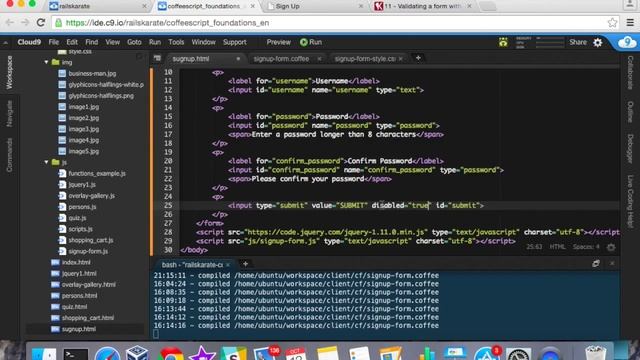Open glyphicons-halflings.png file
Screen dimensions: 640x360
click(x=101, y=96)
